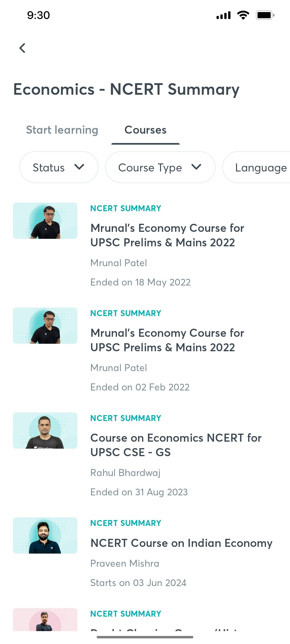Tap the clock showing 9:30
Image resolution: width=290 pixels, height=644 pixels.
(38, 15)
